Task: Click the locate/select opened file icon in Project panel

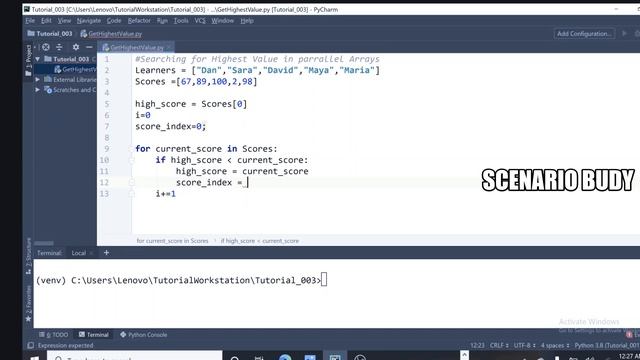Action: (x=46, y=47)
